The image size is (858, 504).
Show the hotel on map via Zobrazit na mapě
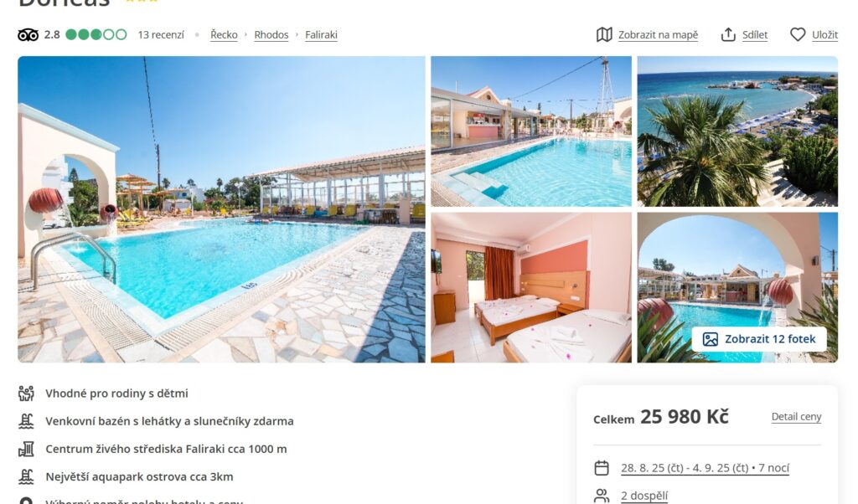(x=658, y=35)
